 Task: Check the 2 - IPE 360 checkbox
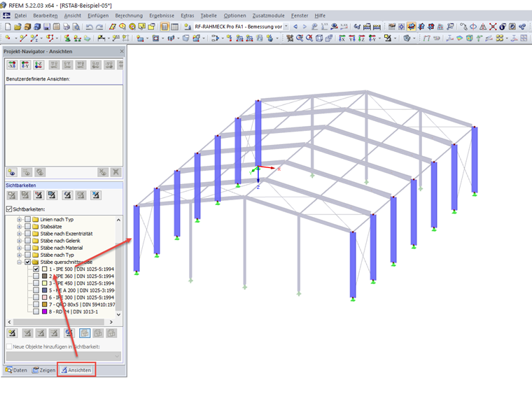[x=36, y=276]
